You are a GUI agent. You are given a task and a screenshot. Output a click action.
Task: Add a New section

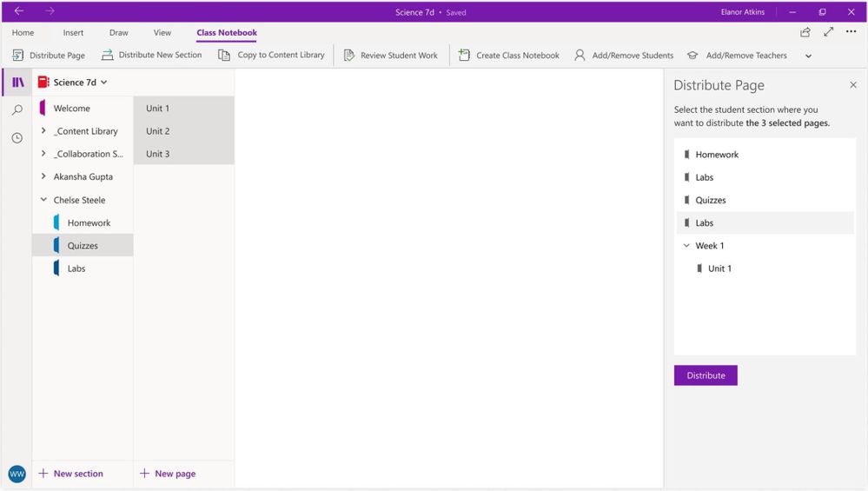71,474
